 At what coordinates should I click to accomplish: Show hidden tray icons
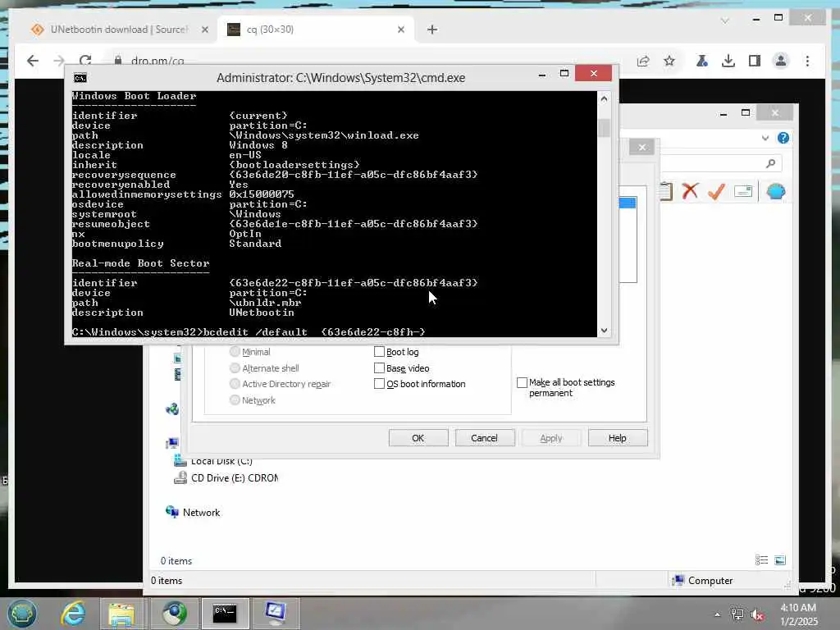(x=717, y=614)
